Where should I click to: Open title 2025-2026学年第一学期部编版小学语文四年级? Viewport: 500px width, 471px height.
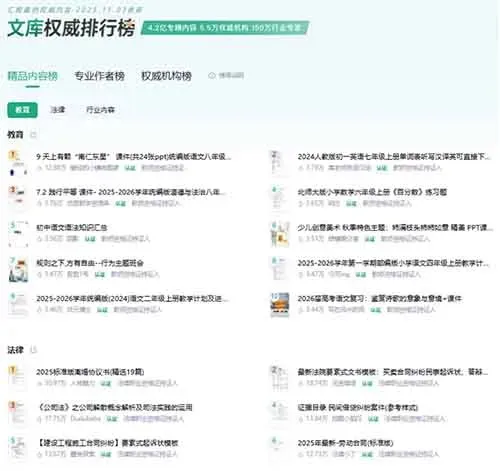coord(393,263)
